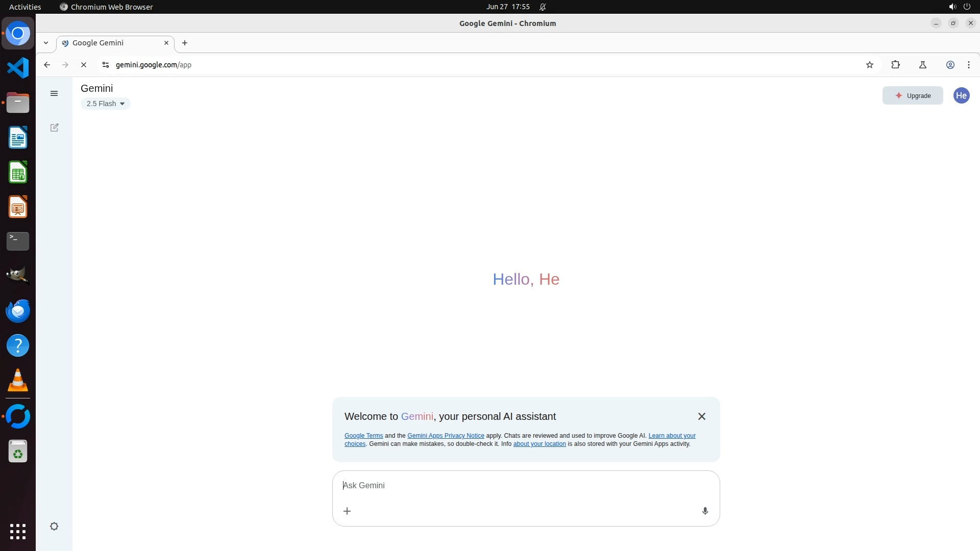Open the Gemini hamburger main menu
Screen dimensions: 980x551
click(x=54, y=93)
